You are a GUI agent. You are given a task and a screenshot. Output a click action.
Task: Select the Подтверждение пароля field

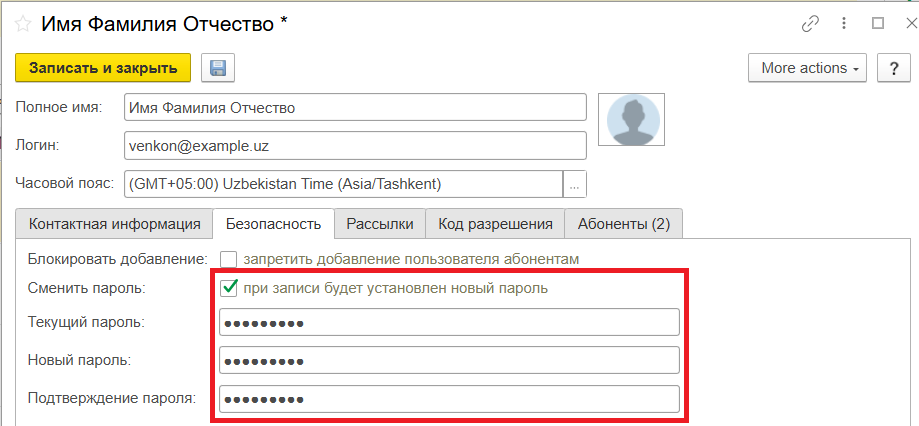(449, 398)
